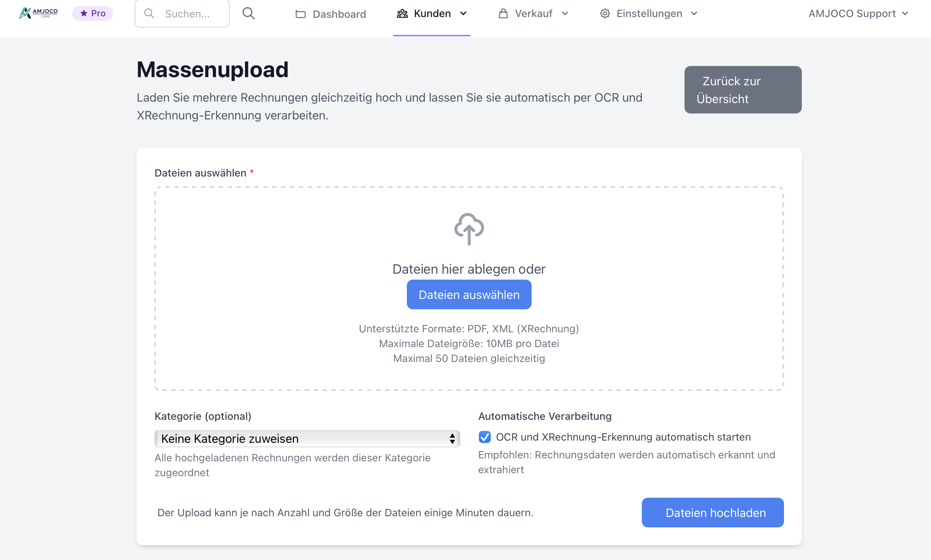This screenshot has height=560, width=931.
Task: Click the Kunden people icon
Action: point(402,14)
